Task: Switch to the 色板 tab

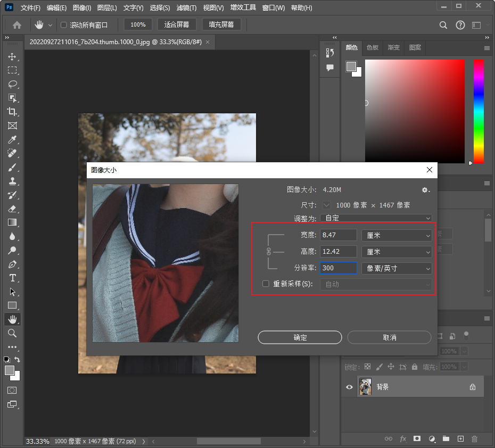Action: (x=372, y=47)
